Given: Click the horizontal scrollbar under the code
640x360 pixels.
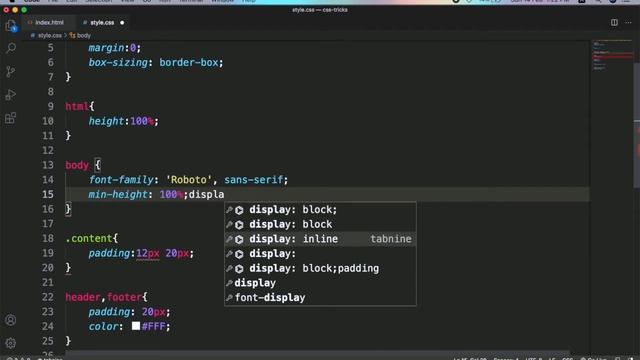Looking at the screenshot, I should click(x=318, y=352).
